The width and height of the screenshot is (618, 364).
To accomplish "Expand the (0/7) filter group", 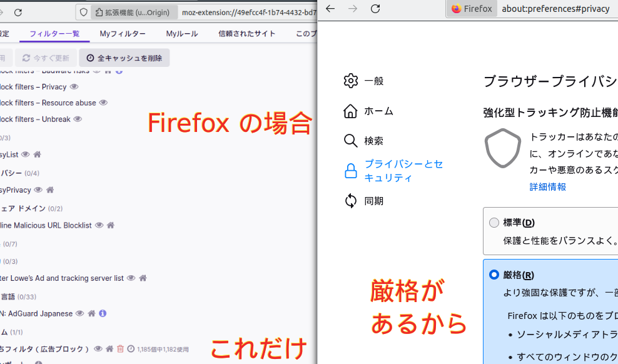I will point(9,244).
